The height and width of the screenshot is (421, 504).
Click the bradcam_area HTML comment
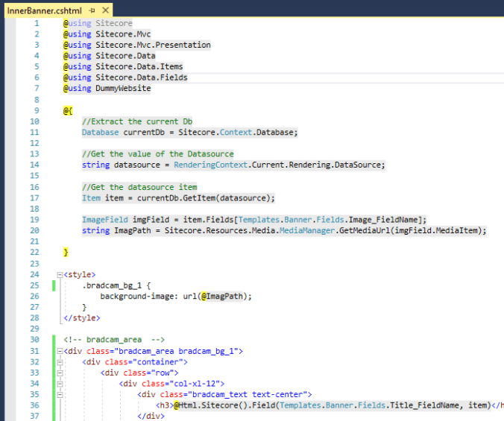pyautogui.click(x=113, y=340)
